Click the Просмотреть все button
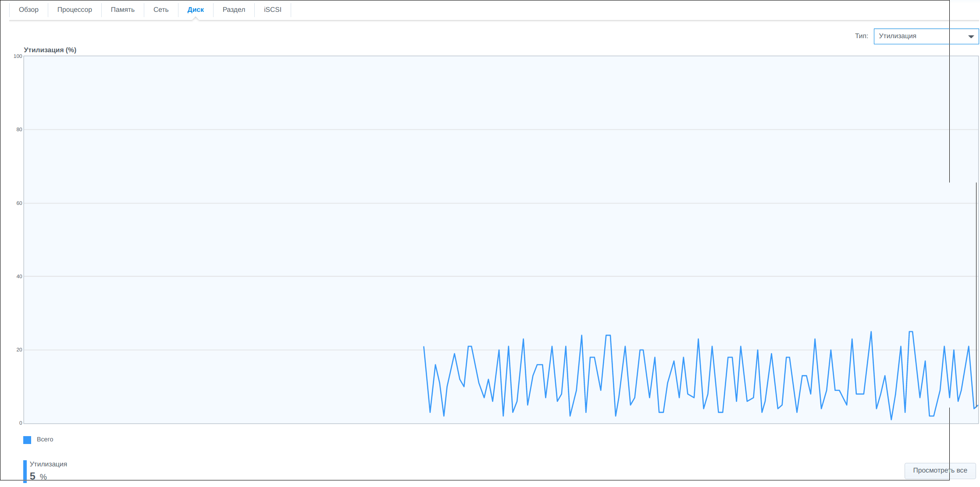980x487 pixels. tap(940, 470)
